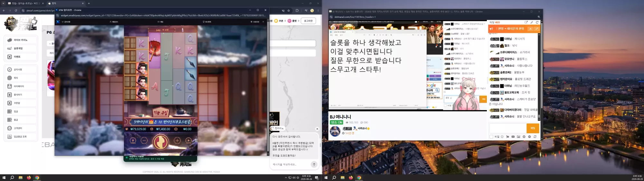Click the 룰렛 pink icon in header
The height and width of the screenshot is (181, 644).
[x=289, y=21]
